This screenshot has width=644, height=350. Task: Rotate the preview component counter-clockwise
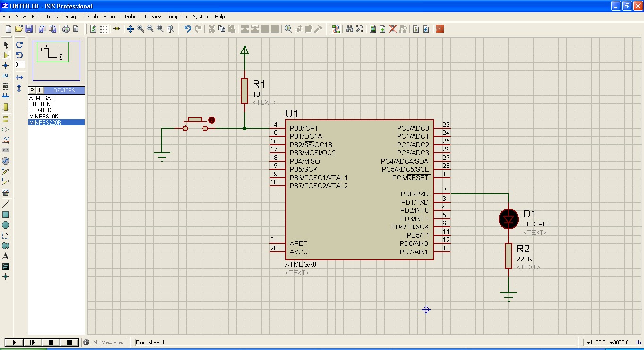click(19, 55)
